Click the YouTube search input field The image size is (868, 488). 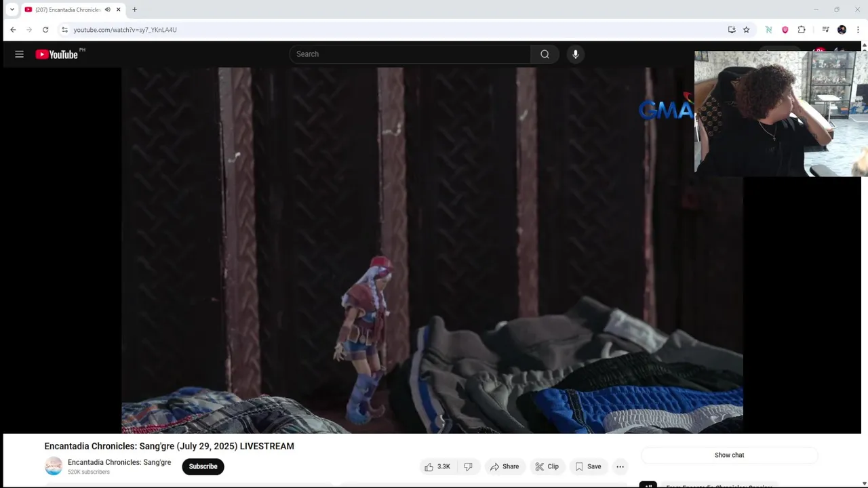click(x=410, y=54)
